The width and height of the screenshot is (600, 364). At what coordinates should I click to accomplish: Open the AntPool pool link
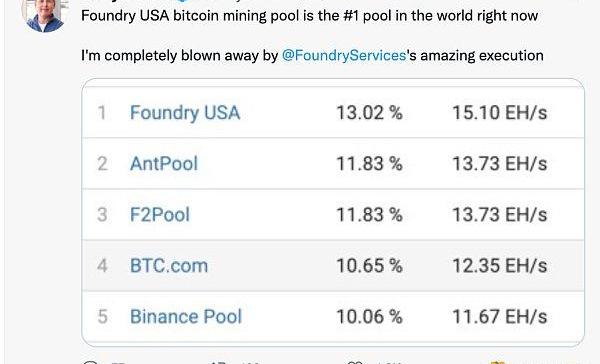point(164,164)
